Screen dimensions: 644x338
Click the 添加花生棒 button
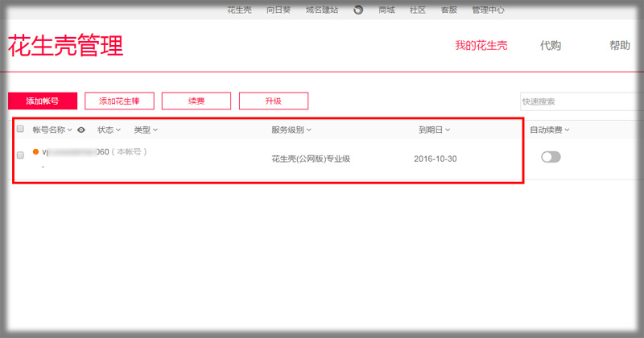coord(119,101)
